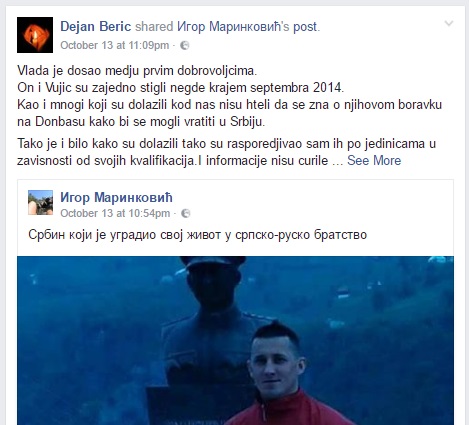Open Игор Маринковић's name in share header
The height and width of the screenshot is (425, 469).
pyautogui.click(x=229, y=27)
